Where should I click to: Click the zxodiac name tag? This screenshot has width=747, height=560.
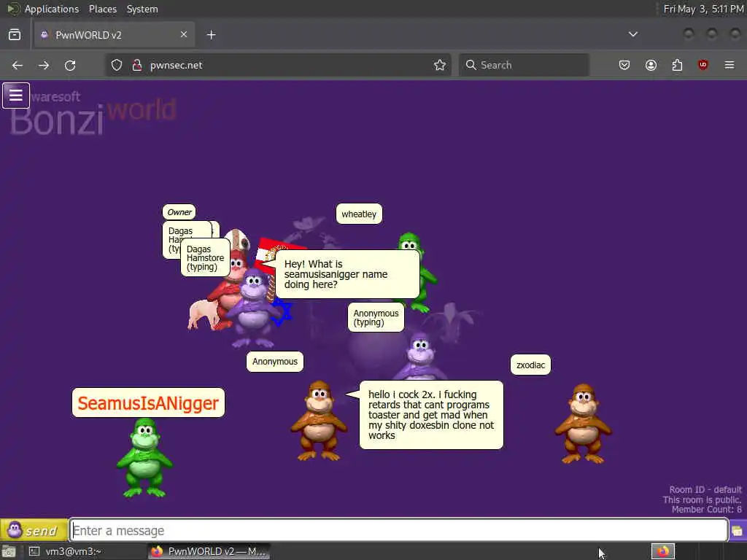(x=530, y=365)
